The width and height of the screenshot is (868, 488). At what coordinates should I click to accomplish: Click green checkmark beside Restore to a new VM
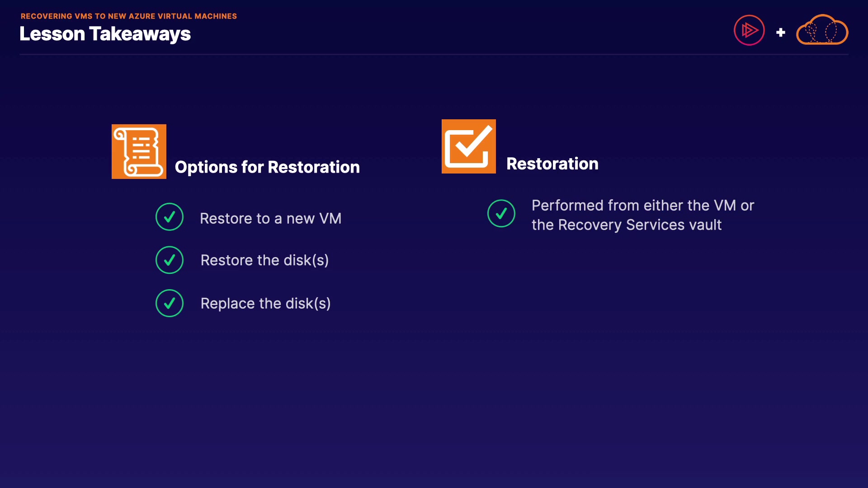[x=170, y=217]
